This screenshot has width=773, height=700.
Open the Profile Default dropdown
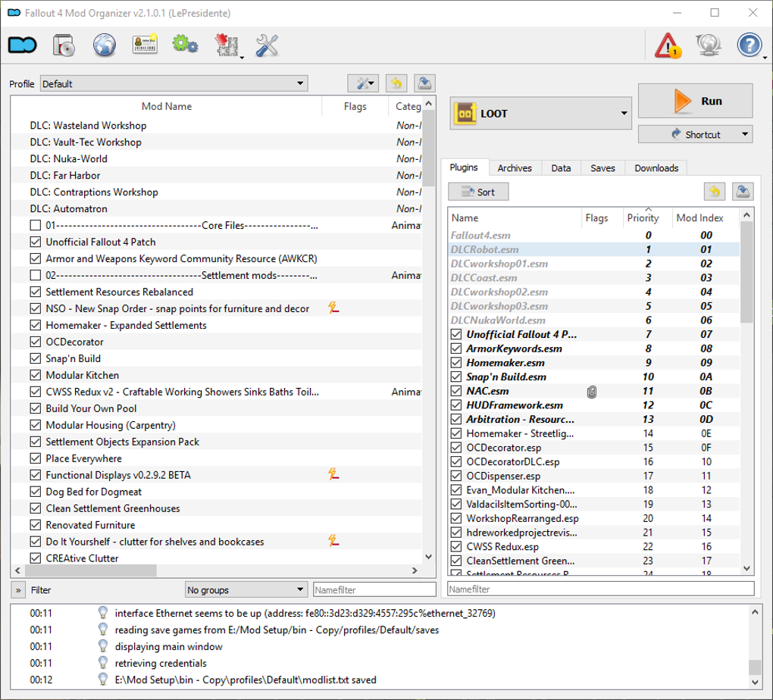tap(174, 84)
